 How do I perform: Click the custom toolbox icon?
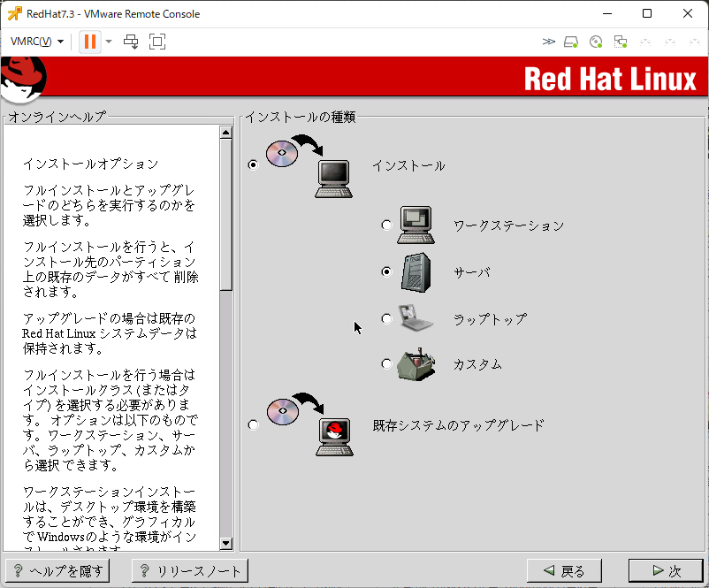pyautogui.click(x=416, y=364)
